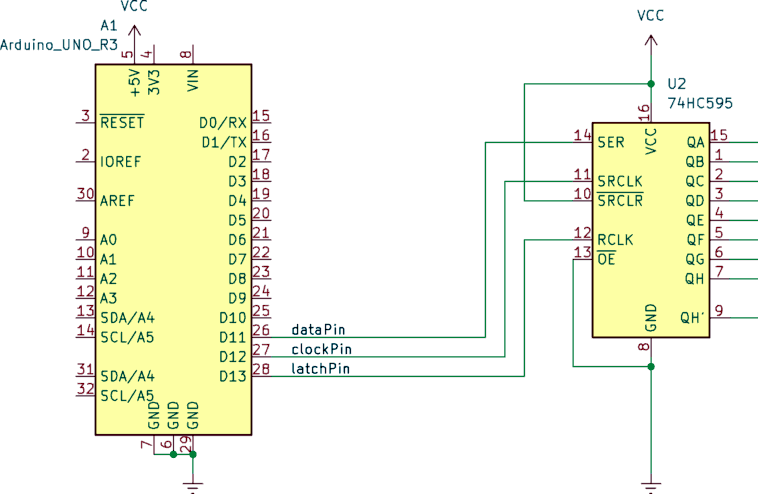
Task: Click the A2 analog pin name
Action: (x=108, y=279)
